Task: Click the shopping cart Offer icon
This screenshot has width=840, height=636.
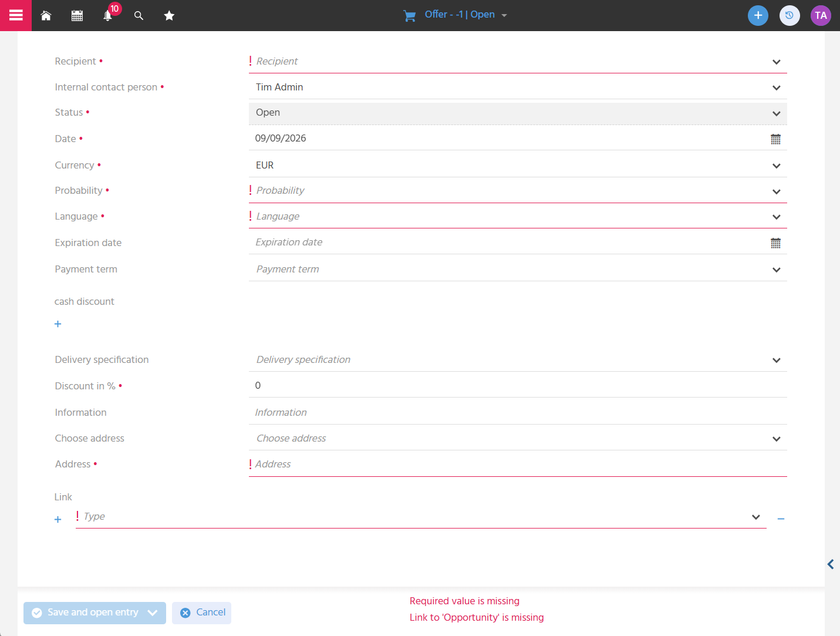Action: coord(410,16)
